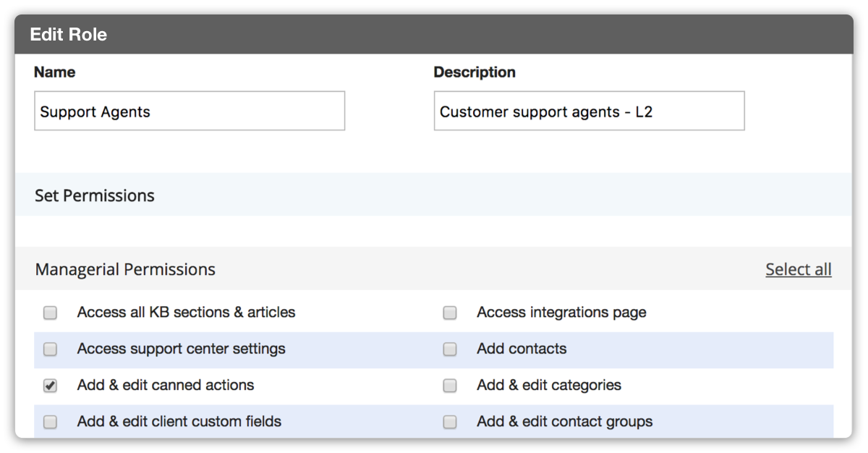Viewport: 868px width, 453px height.
Task: Click the "Edit Role" title bar
Action: [x=69, y=33]
